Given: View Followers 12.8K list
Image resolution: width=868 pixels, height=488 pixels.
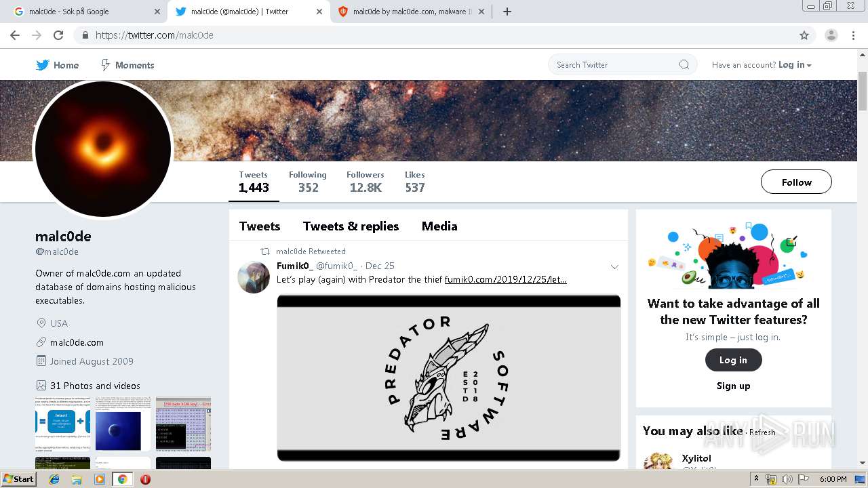Looking at the screenshot, I should coord(366,182).
